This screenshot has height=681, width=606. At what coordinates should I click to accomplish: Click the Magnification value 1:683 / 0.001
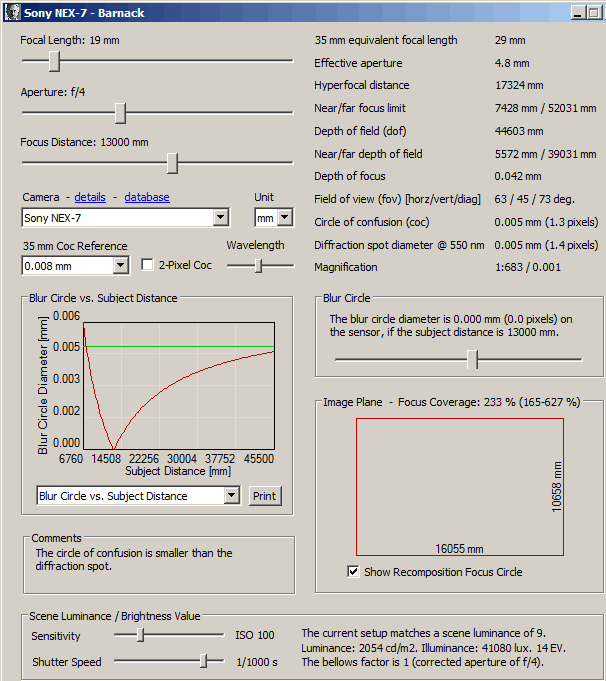click(528, 267)
